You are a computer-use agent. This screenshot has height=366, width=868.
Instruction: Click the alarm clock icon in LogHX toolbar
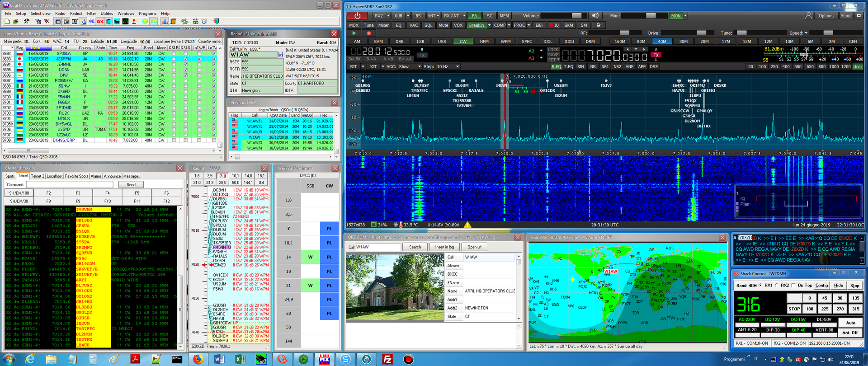click(x=204, y=22)
